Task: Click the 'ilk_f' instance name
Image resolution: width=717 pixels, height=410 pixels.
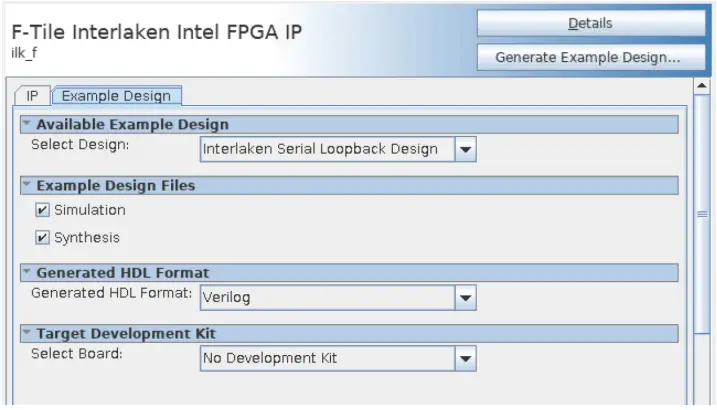Action: tap(24, 53)
